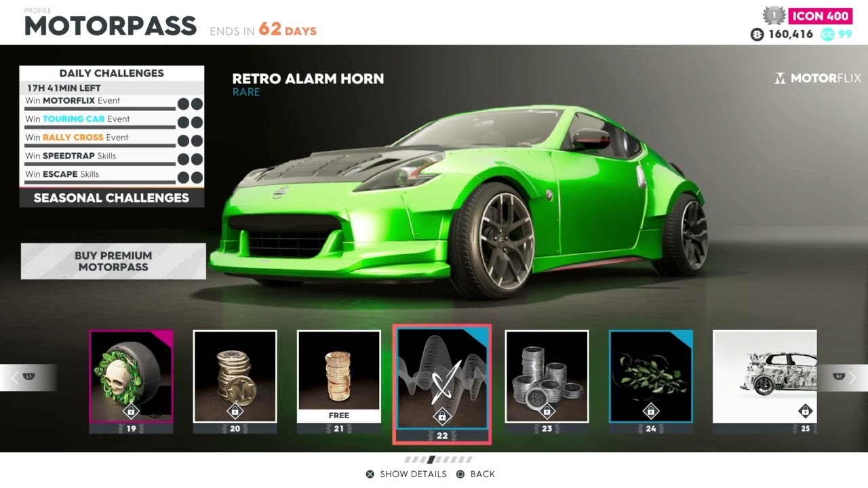The height and width of the screenshot is (488, 868).
Task: Click reward dots for Motorflix challenge
Action: pos(190,104)
